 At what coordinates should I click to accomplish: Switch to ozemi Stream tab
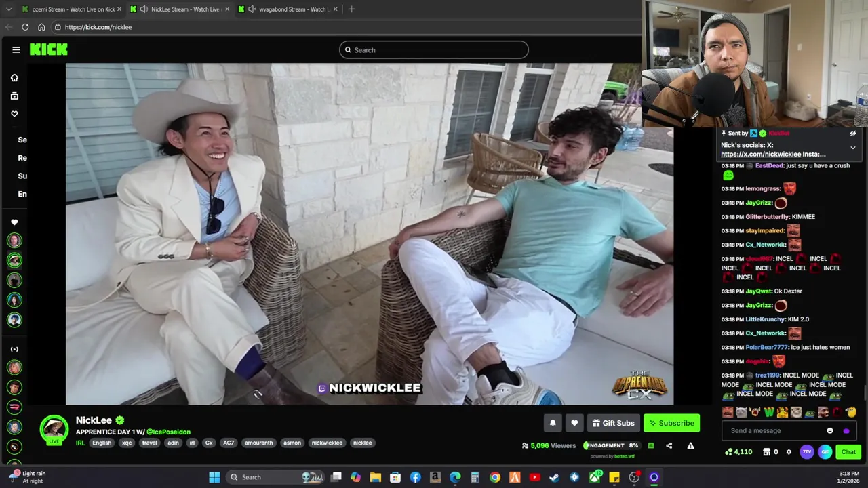[x=73, y=9]
